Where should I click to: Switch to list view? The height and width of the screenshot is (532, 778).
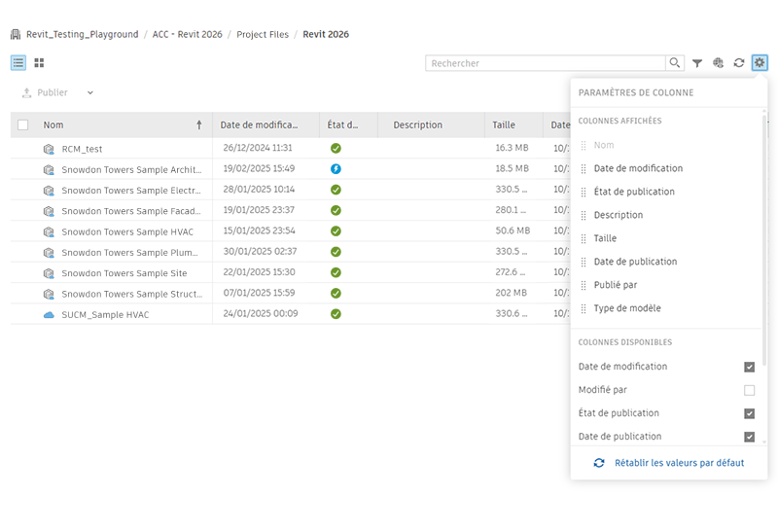coord(18,63)
